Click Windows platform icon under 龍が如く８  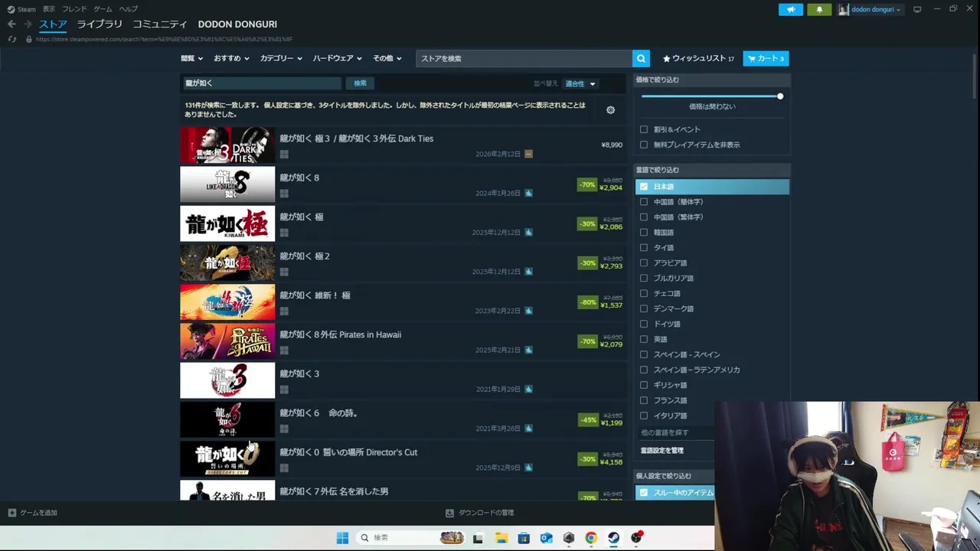(284, 194)
